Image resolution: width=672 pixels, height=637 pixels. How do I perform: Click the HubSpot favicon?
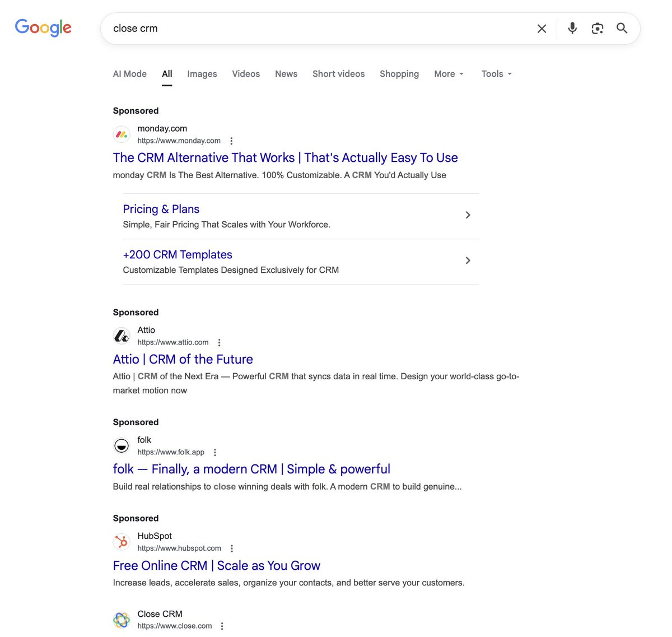[122, 542]
